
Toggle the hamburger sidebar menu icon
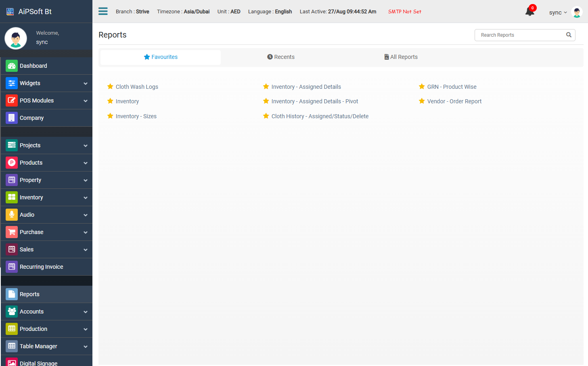pyautogui.click(x=103, y=11)
